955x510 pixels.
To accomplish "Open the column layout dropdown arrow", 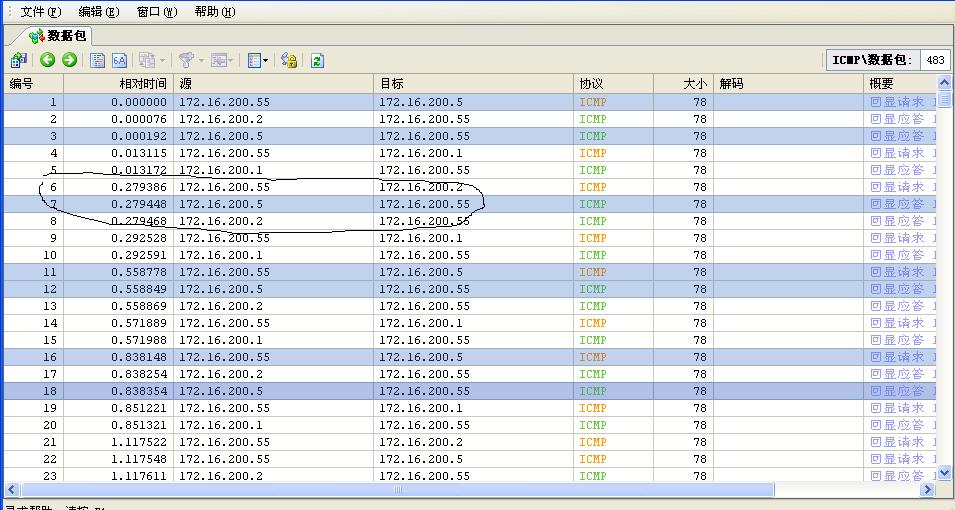I will 266,60.
